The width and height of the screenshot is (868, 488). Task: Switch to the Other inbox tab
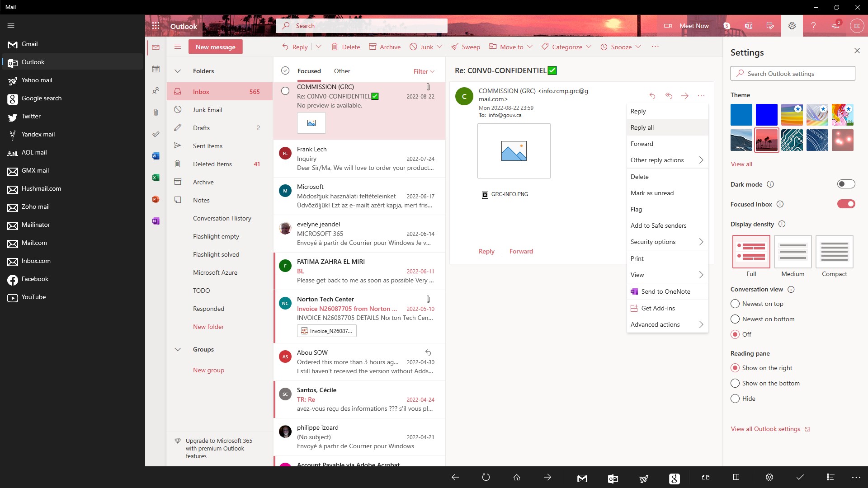pos(342,71)
